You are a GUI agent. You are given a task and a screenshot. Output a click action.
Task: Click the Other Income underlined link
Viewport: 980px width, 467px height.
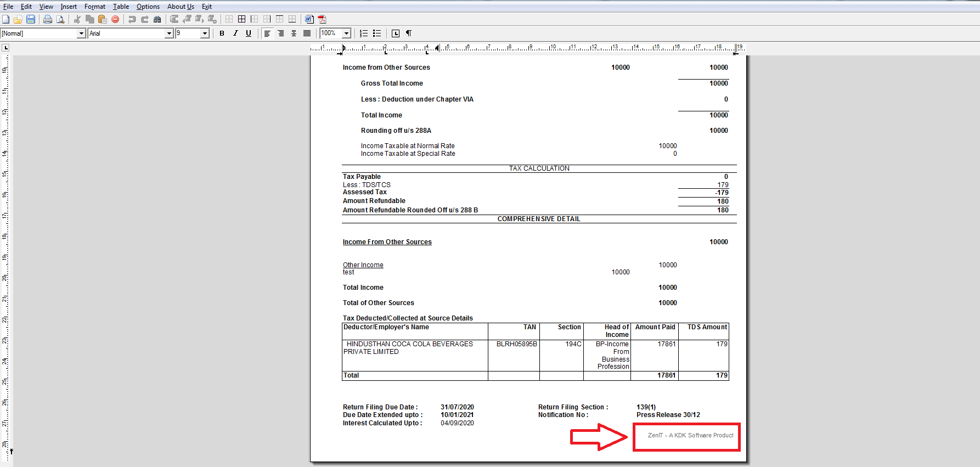[363, 265]
